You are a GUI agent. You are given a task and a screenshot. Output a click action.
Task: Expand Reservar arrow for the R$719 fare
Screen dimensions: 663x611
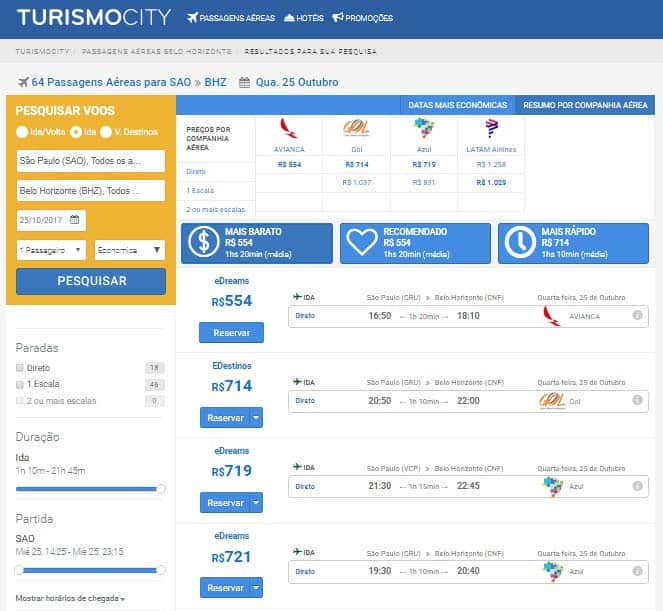(x=256, y=502)
